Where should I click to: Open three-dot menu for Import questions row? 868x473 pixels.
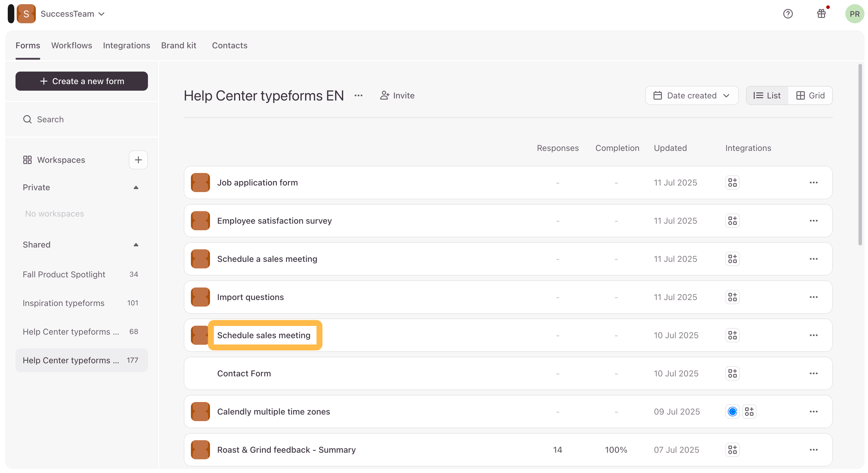tap(814, 297)
